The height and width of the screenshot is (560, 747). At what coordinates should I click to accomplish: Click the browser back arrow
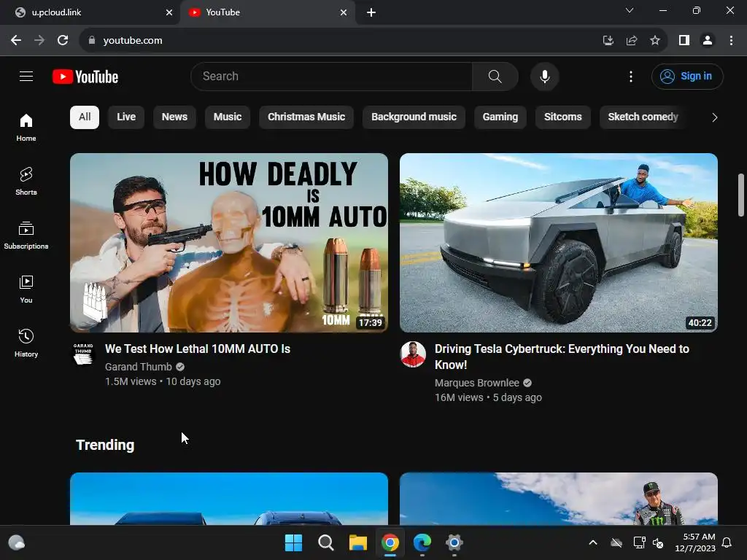16,41
